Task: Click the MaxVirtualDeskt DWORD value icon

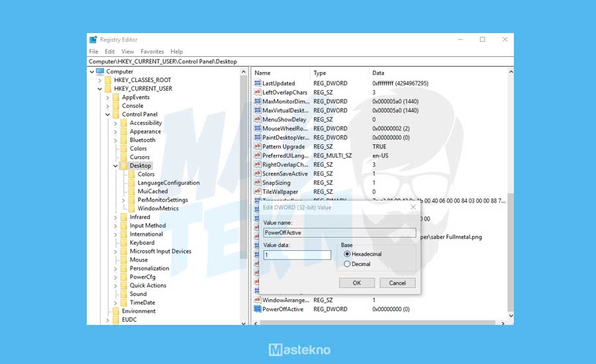Action: [258, 110]
